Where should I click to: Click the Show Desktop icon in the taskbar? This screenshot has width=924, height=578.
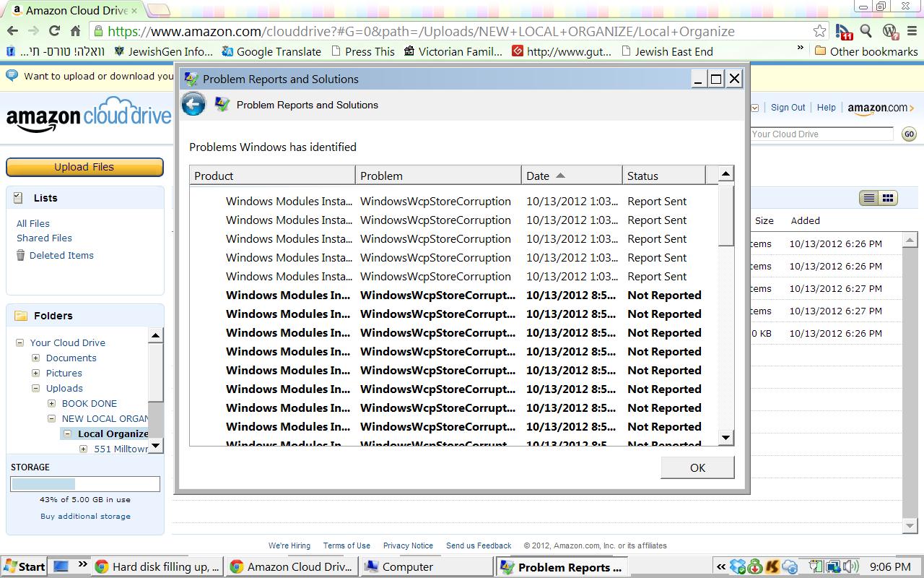[61, 566]
